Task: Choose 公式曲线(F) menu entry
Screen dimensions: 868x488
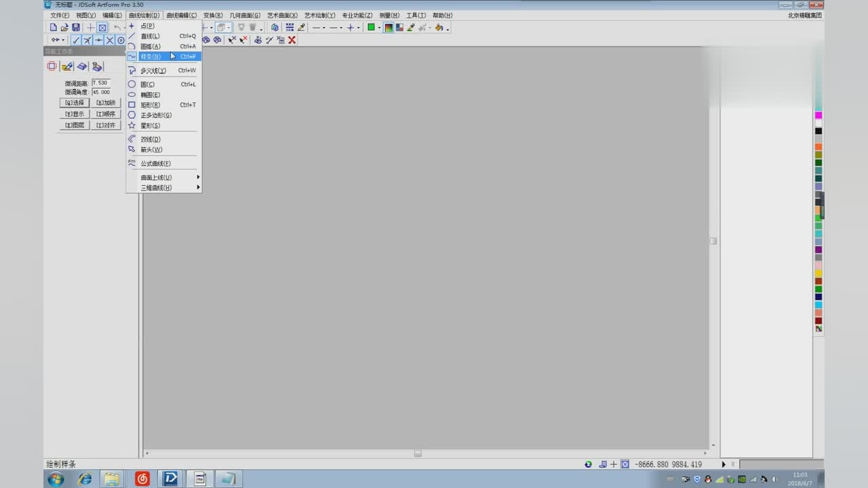Action: (x=163, y=163)
